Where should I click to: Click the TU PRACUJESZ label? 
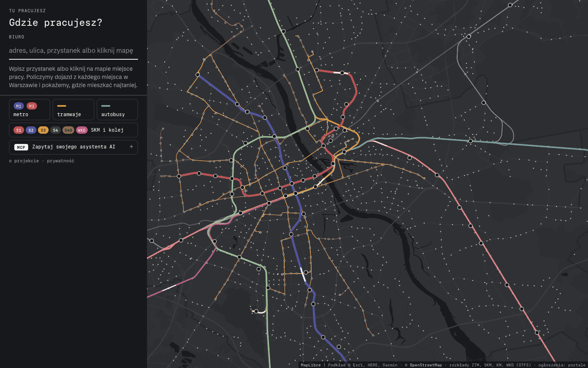coord(27,11)
